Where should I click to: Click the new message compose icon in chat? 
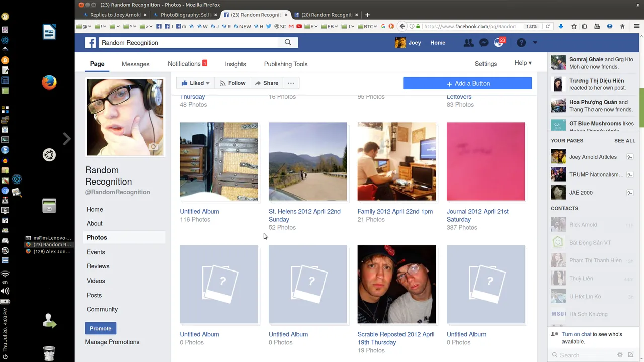pyautogui.click(x=631, y=355)
